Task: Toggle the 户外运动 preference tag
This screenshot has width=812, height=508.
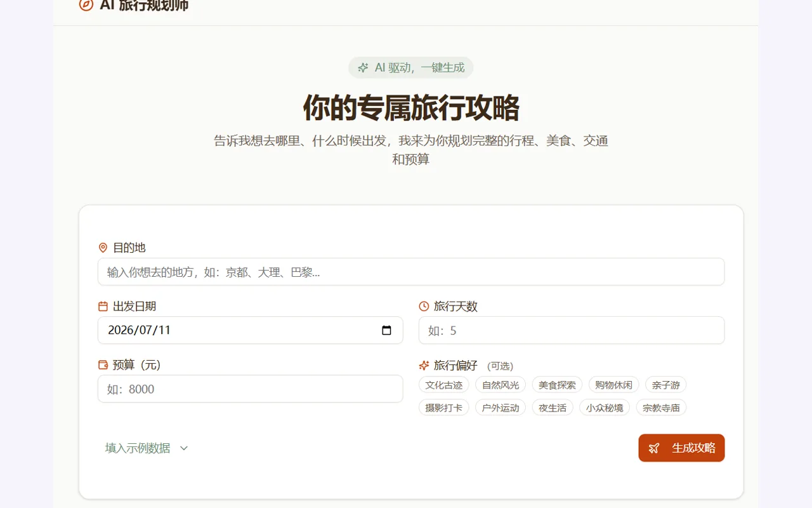Action: (501, 408)
